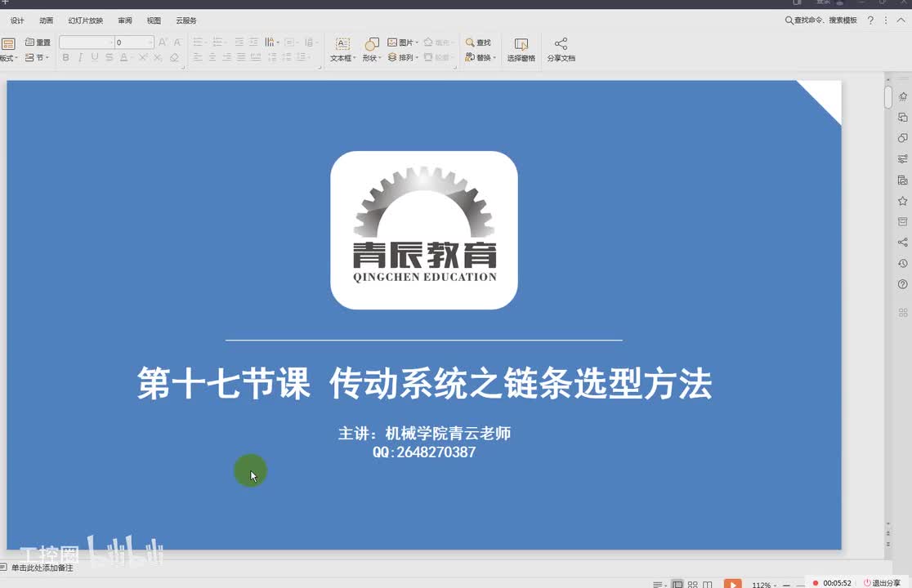
Task: Open the font size combo box
Action: pyautogui.click(x=134, y=42)
